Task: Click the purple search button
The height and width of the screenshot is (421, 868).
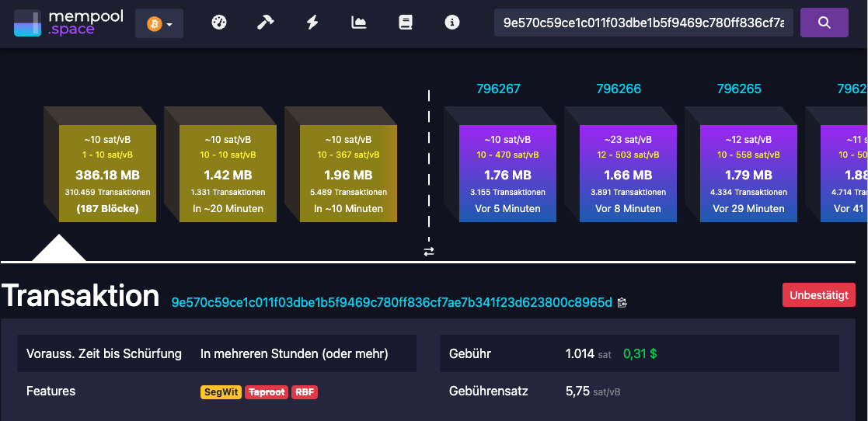Action: 824,23
